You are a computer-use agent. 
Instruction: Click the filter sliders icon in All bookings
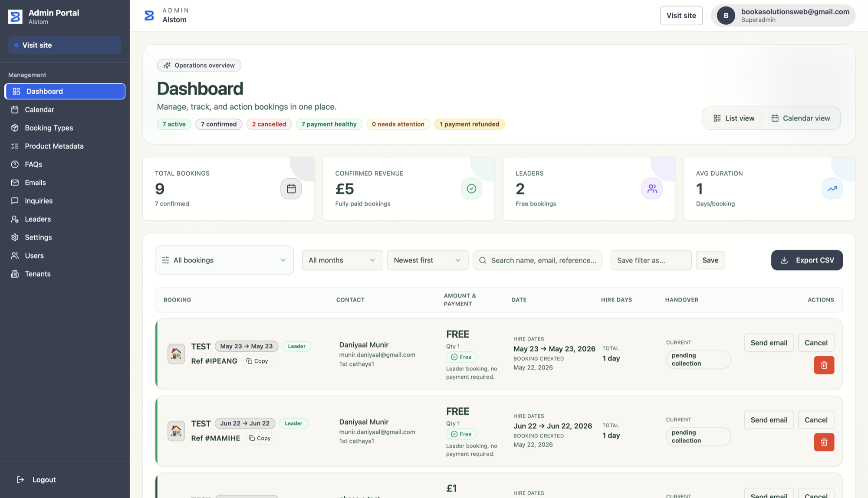click(x=165, y=260)
